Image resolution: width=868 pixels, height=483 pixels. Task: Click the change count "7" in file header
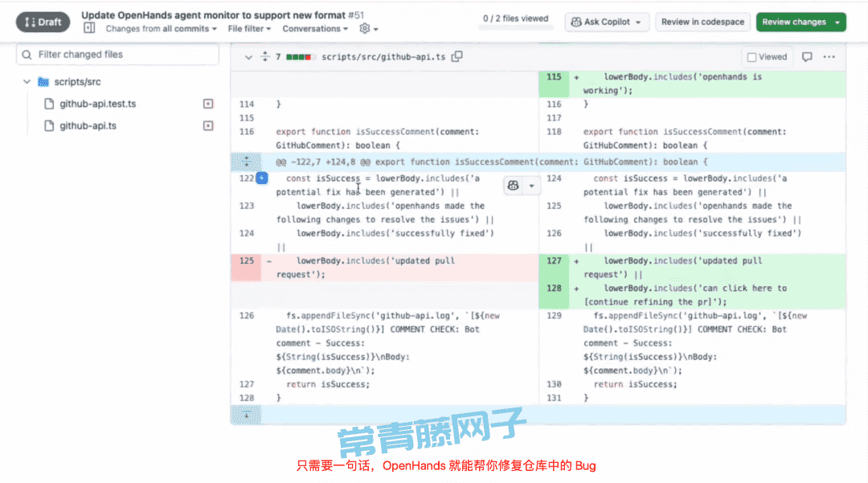pyautogui.click(x=278, y=57)
